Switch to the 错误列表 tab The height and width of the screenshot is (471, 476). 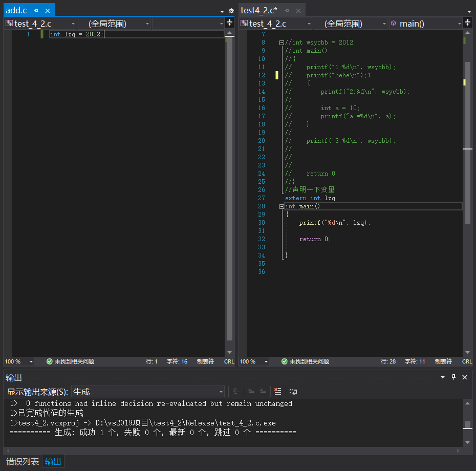pos(22,461)
